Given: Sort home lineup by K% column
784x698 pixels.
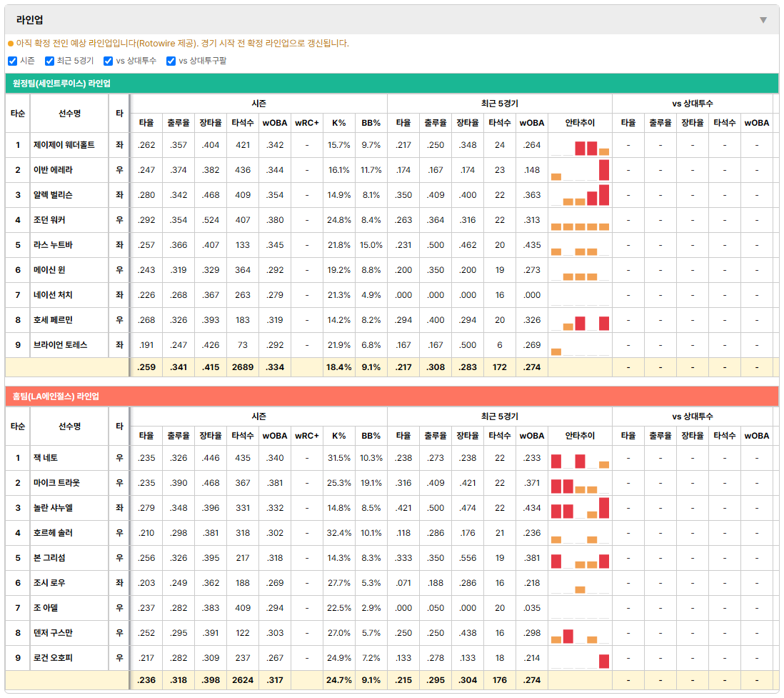Looking at the screenshot, I should point(339,436).
